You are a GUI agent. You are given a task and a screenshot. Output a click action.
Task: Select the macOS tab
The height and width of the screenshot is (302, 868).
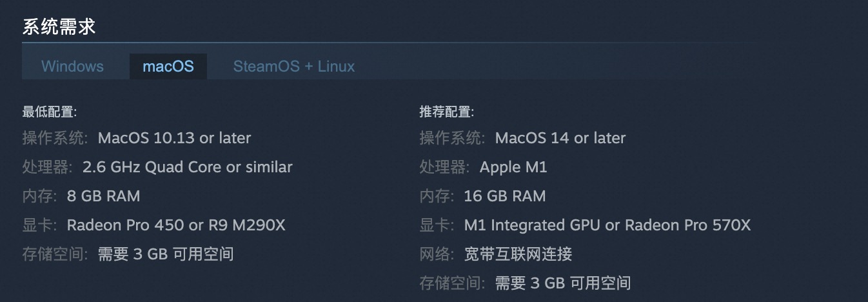tap(168, 66)
